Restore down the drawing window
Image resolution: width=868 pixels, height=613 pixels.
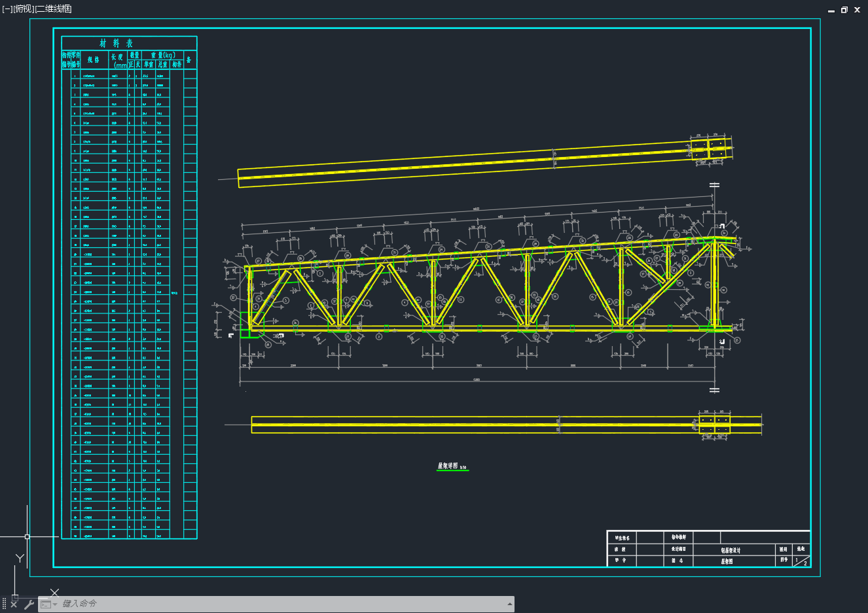click(x=844, y=10)
